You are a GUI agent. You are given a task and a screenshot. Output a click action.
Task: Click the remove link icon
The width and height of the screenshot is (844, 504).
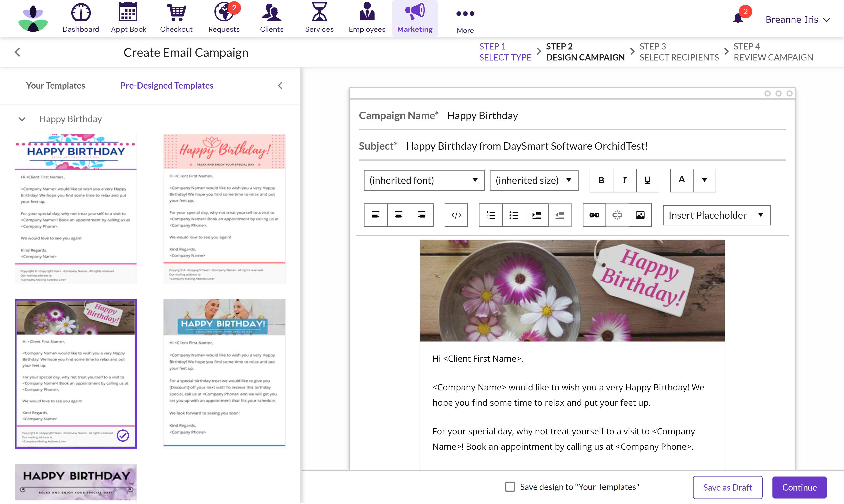(x=617, y=215)
